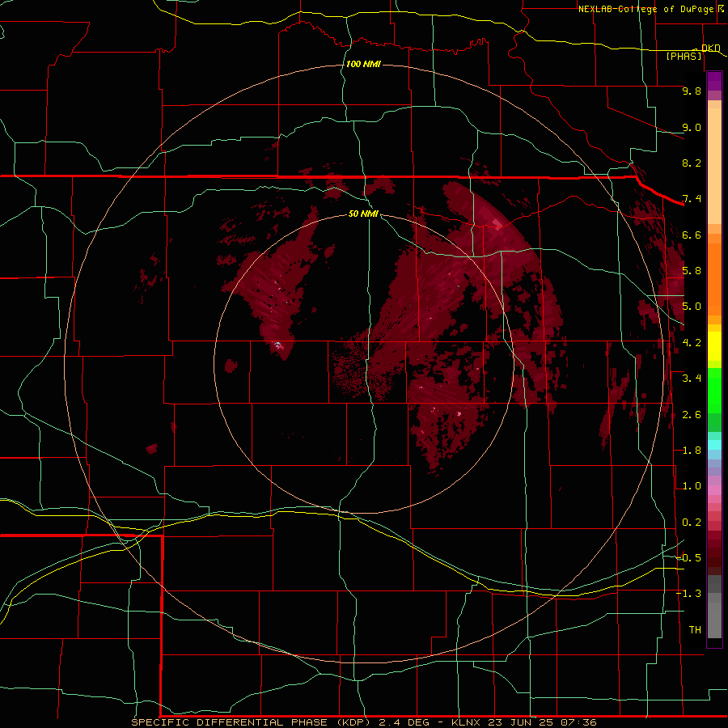Pick the yellow segment of the color bar
This screenshot has width=728, height=728.
(x=714, y=346)
